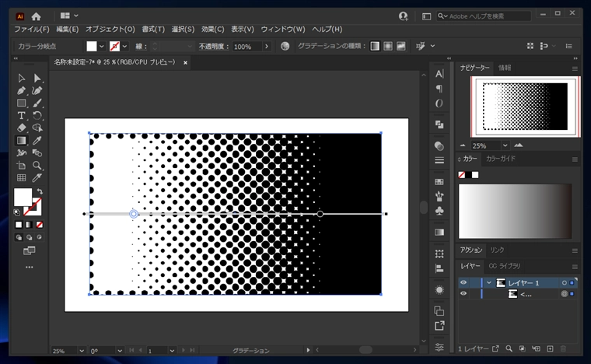
Task: Select the Artboard tool
Action: (21, 165)
